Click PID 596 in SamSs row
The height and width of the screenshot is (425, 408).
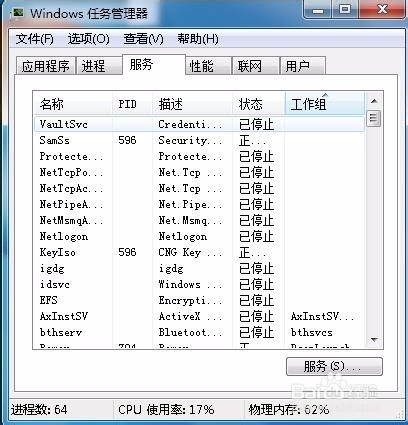(x=127, y=140)
